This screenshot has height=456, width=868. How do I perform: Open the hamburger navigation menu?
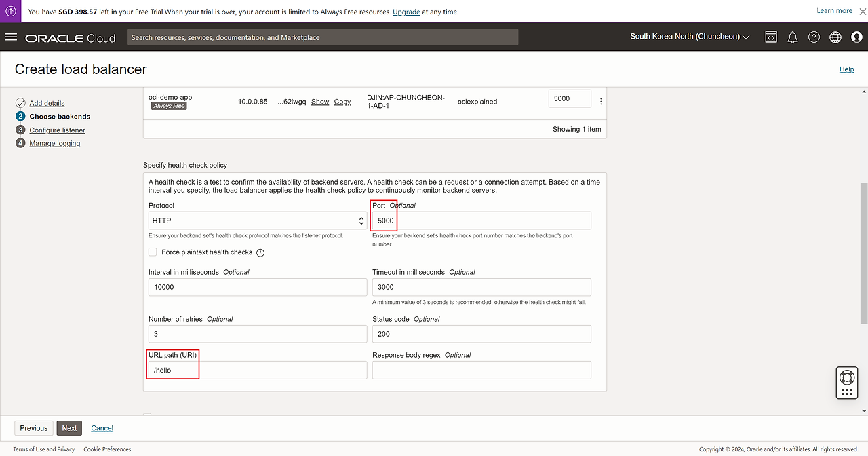click(x=11, y=37)
